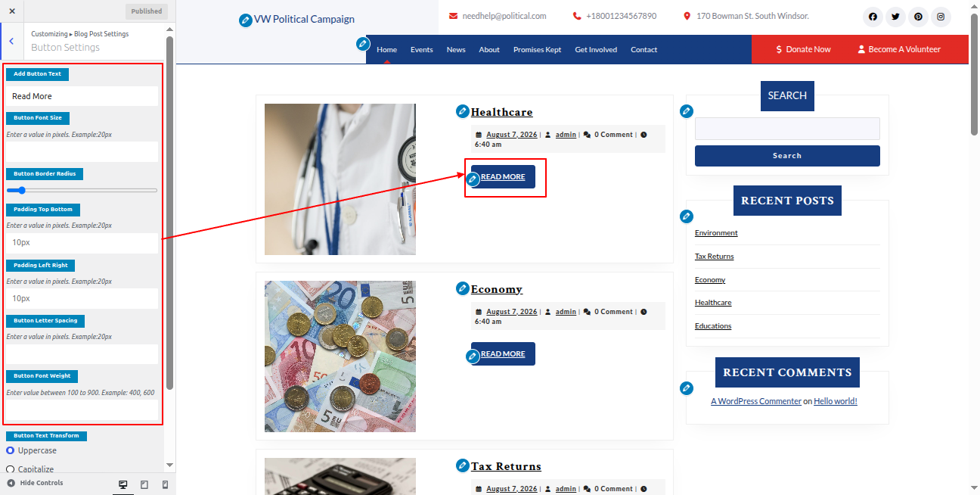Open the Hello world! comment link

pyautogui.click(x=836, y=401)
